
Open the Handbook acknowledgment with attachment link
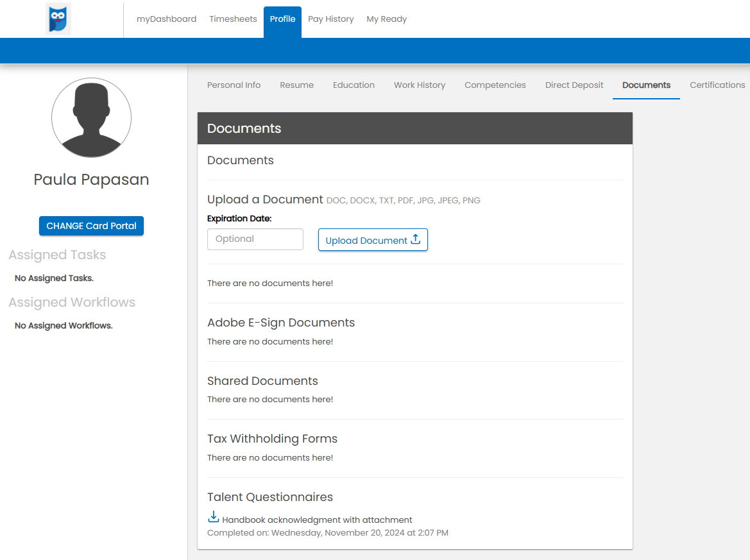click(317, 520)
